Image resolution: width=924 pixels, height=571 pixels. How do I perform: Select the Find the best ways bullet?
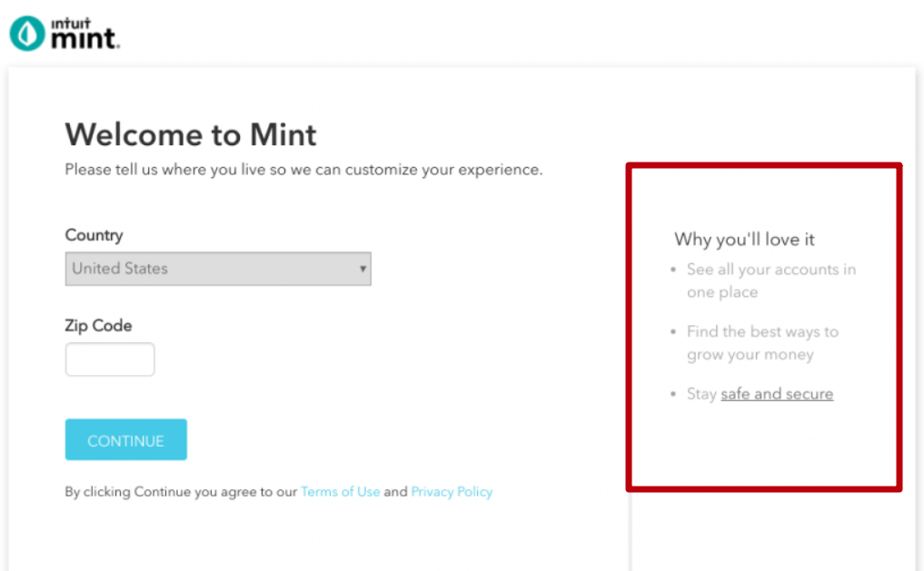[x=762, y=343]
